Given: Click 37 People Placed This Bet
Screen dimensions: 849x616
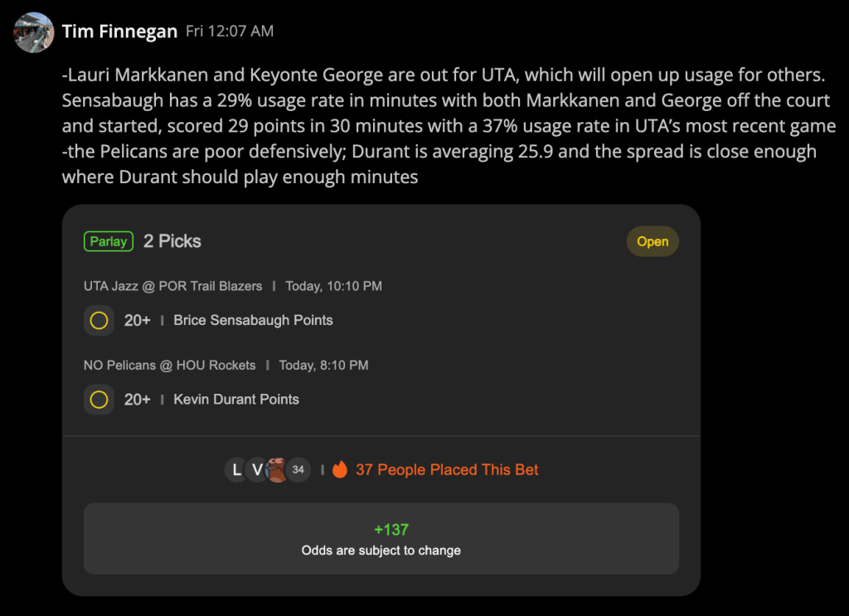Looking at the screenshot, I should [447, 469].
